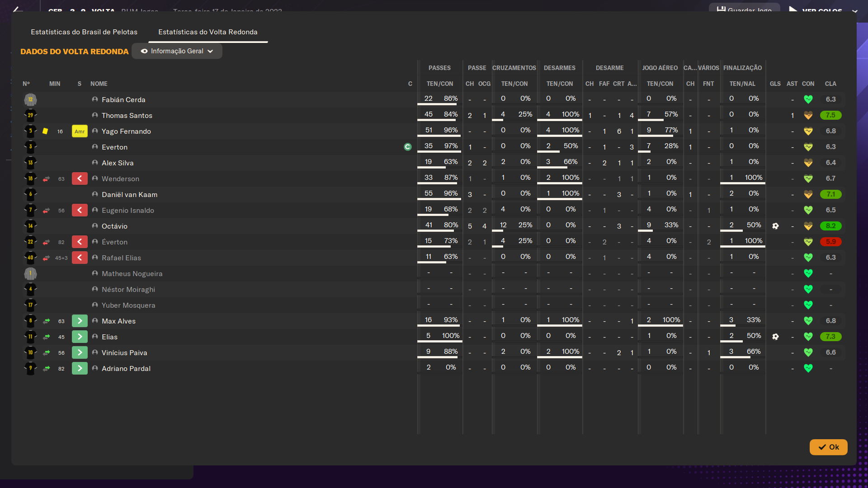868x488 pixels.
Task: Open Fabián Cerda player profile
Action: 123,99
